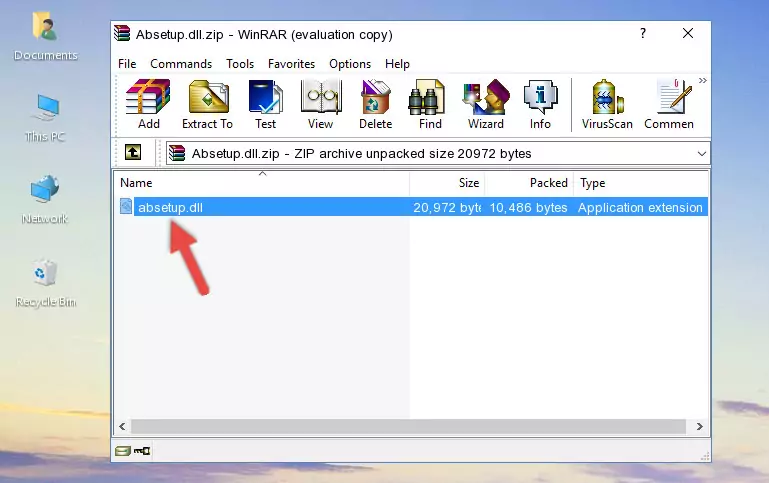Click the WinRAR title bar app icon
The image size is (769, 483).
pos(122,33)
